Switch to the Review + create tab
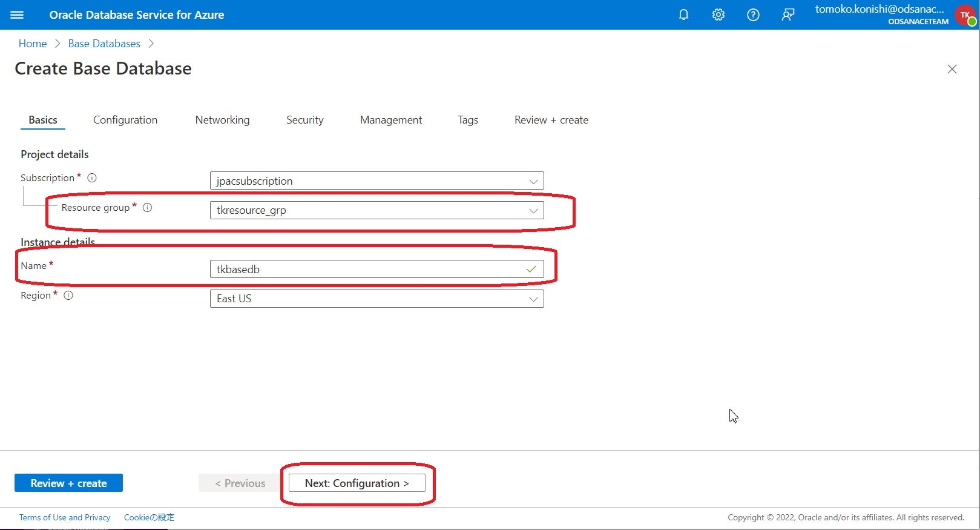 pyautogui.click(x=551, y=120)
